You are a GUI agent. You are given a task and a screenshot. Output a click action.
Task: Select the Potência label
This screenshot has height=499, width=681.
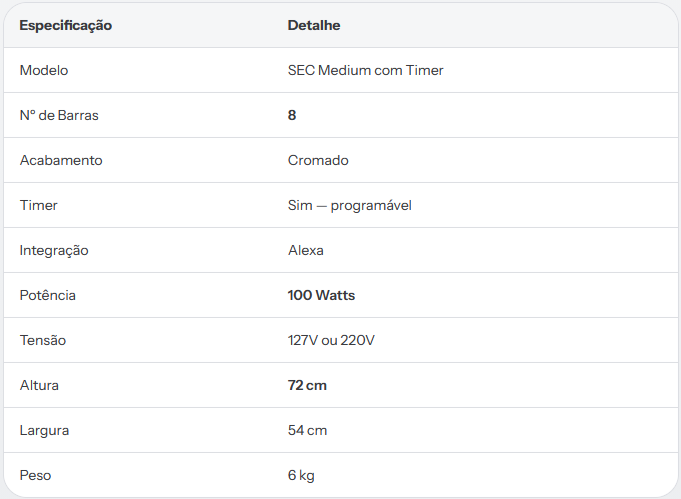tap(48, 295)
